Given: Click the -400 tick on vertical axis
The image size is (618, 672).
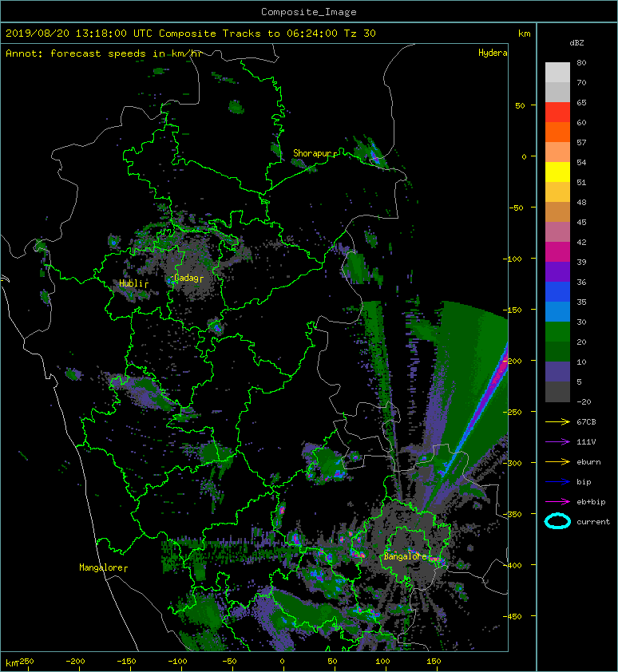Looking at the screenshot, I should click(512, 565).
